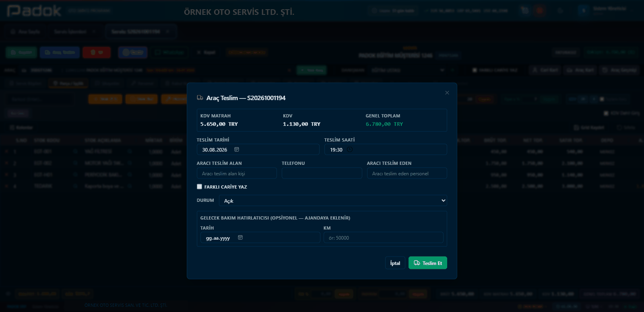Focus the KM field with ör: 50000
The width and height of the screenshot is (644, 312).
pyautogui.click(x=383, y=238)
